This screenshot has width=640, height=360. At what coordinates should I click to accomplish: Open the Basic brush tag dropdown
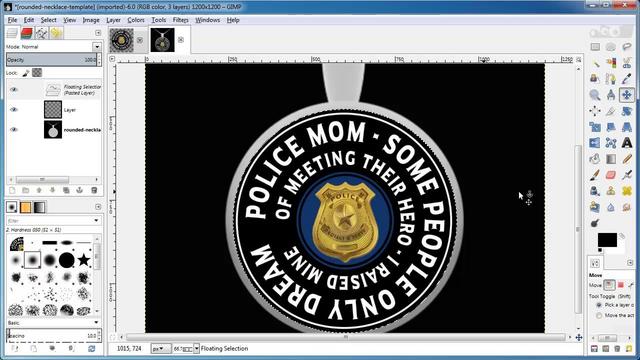tap(96, 322)
